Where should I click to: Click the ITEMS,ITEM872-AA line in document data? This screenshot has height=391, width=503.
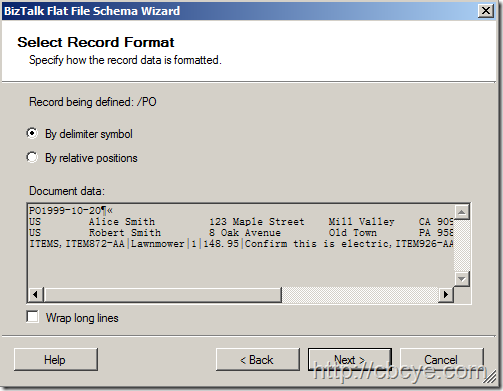click(241, 244)
